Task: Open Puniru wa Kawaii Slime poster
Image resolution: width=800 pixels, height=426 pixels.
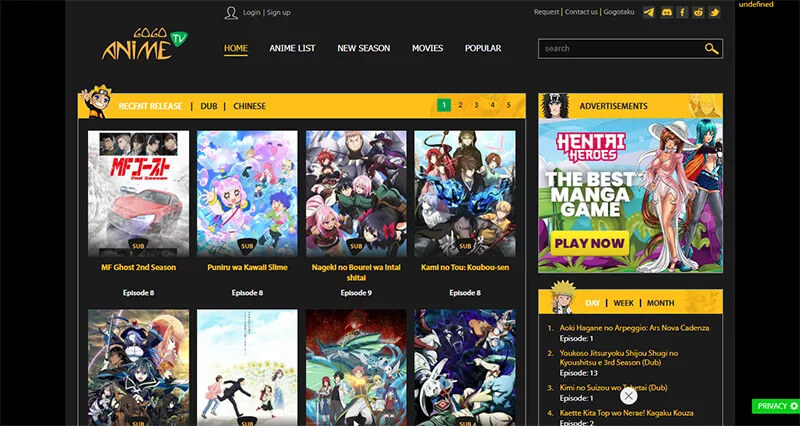Action: click(x=247, y=193)
